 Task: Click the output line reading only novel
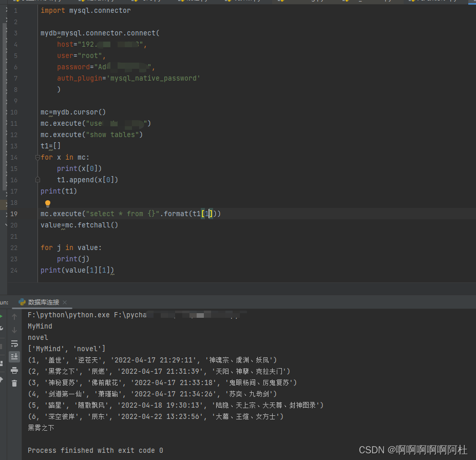(x=38, y=338)
